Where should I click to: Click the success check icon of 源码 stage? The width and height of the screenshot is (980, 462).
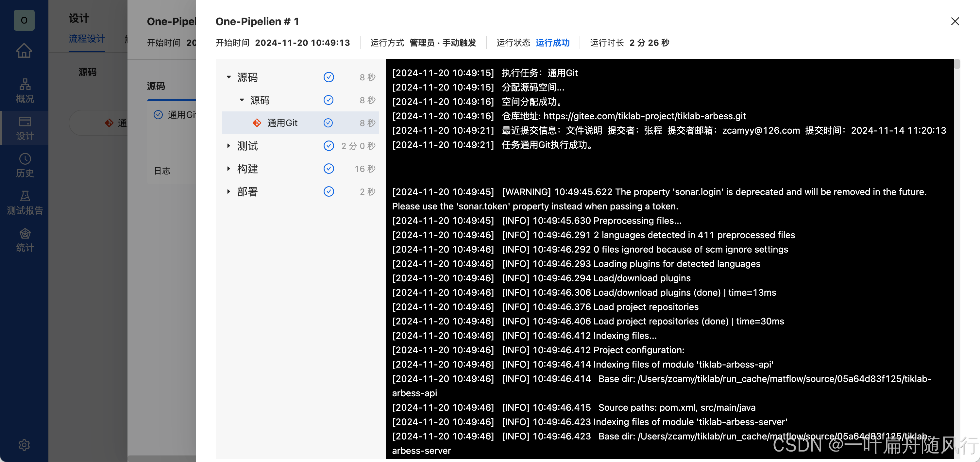coord(329,77)
